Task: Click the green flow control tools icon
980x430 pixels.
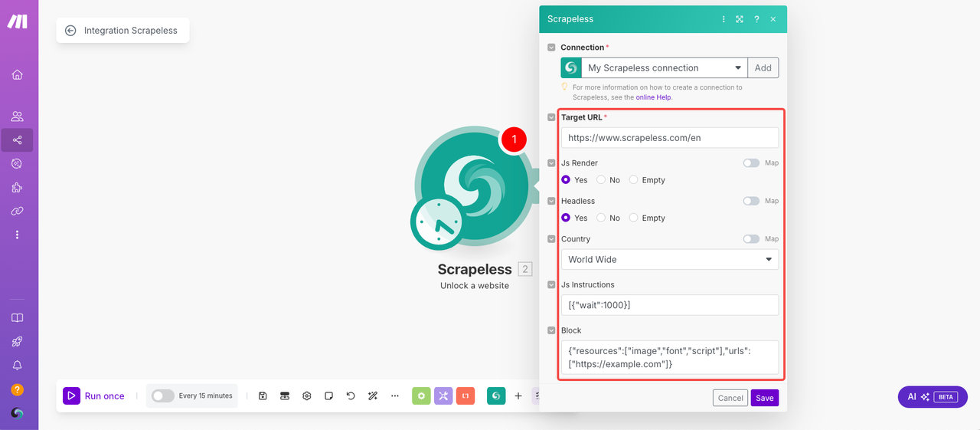Action: pyautogui.click(x=421, y=396)
